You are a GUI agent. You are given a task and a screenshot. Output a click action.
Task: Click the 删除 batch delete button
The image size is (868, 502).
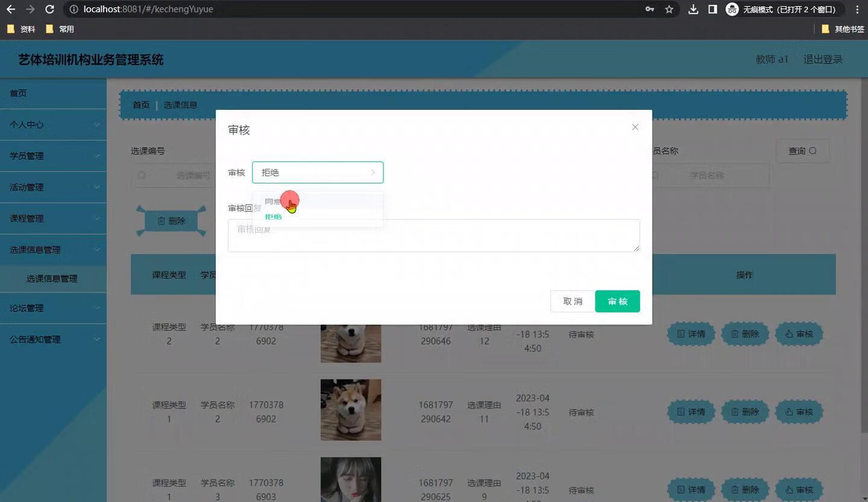[171, 221]
